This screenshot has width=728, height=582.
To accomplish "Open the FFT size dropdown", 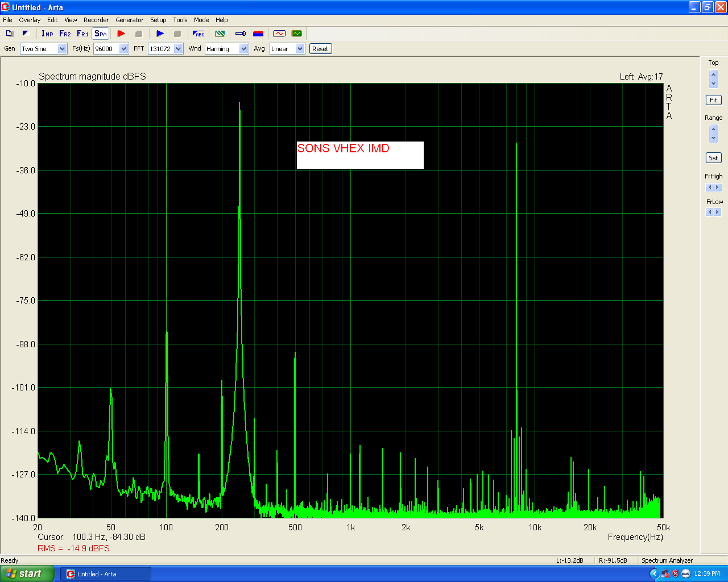I will 178,49.
